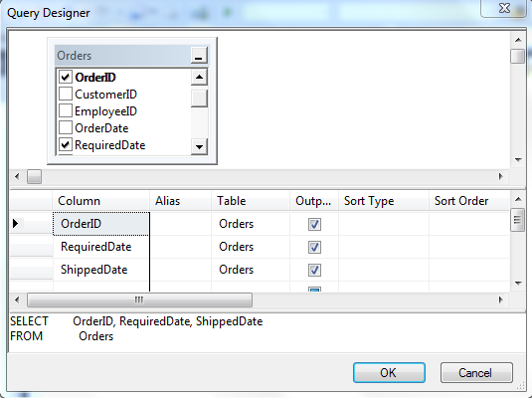Screen dimensions: 532x398
Task: Click the Output column header
Action: tap(314, 201)
